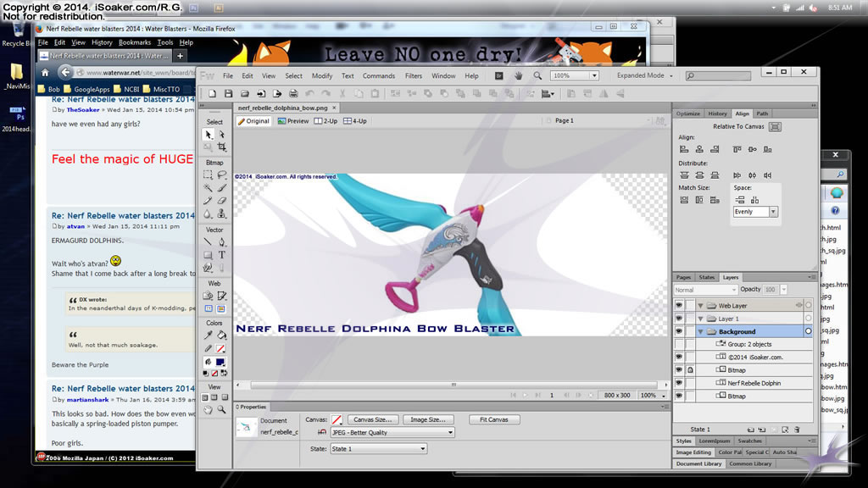Click the Firefox Back button
Image resolution: width=868 pixels, height=488 pixels.
[64, 72]
